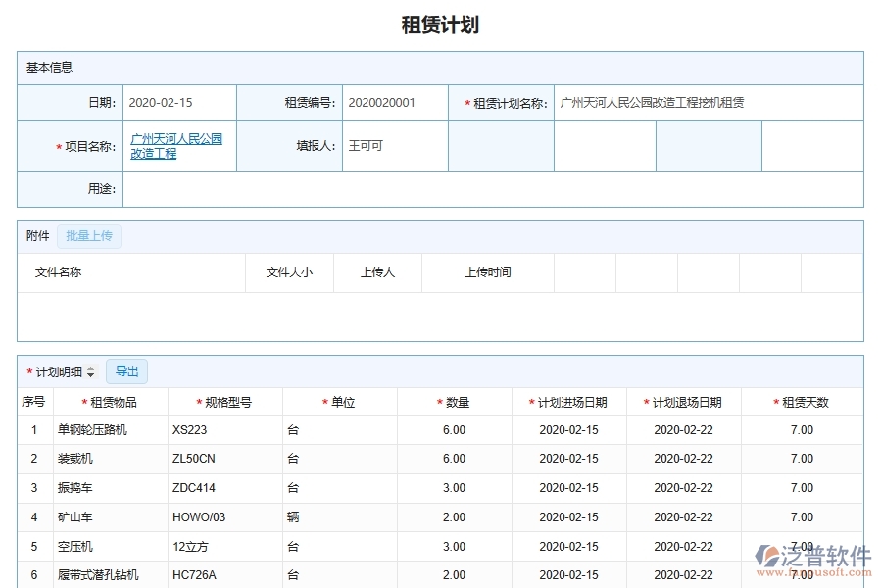Click the sort arrows beside 计划明细

pyautogui.click(x=90, y=371)
